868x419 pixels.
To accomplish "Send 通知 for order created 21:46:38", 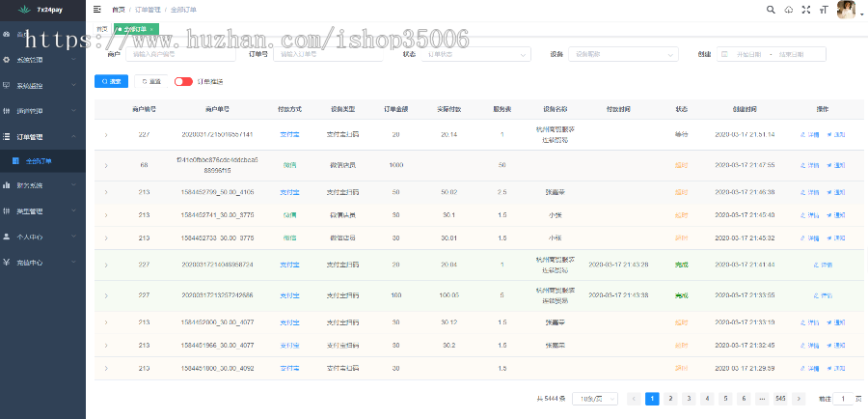I will tap(836, 192).
